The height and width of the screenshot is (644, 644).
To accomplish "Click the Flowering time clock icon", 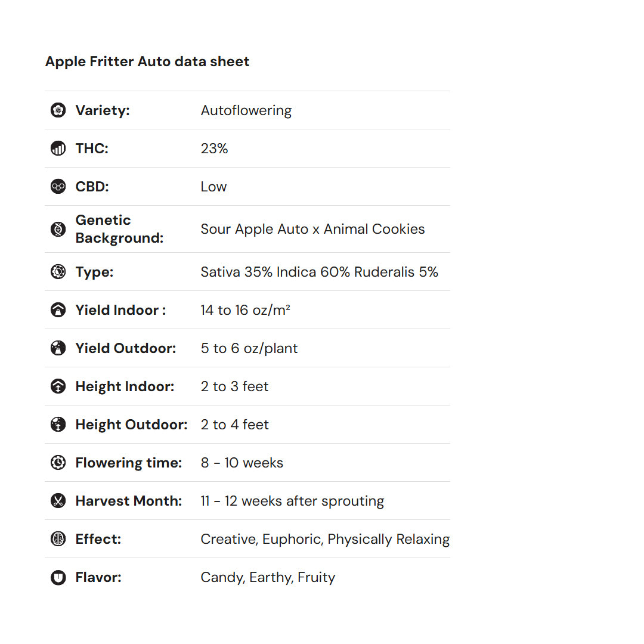I will (x=58, y=463).
